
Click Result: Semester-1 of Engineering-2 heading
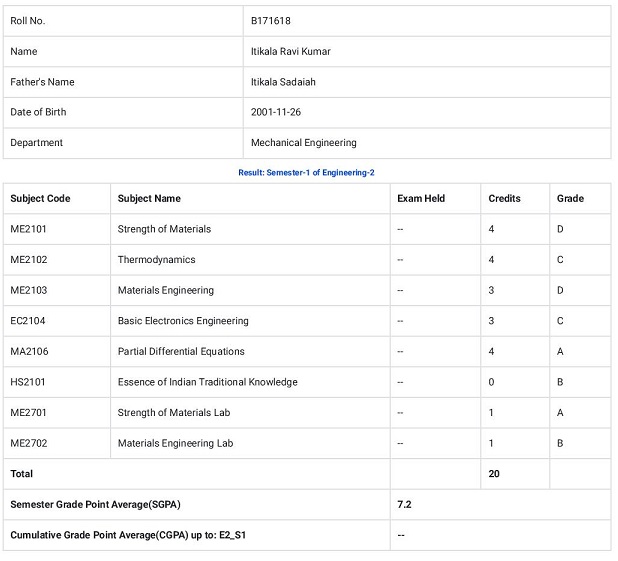pos(306,173)
